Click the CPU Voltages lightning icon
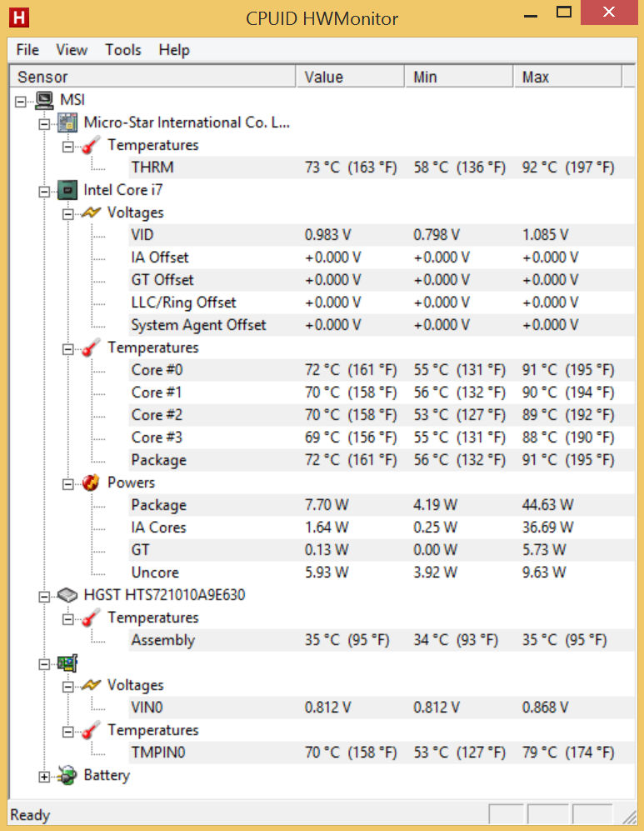The image size is (644, 831). coord(91,213)
